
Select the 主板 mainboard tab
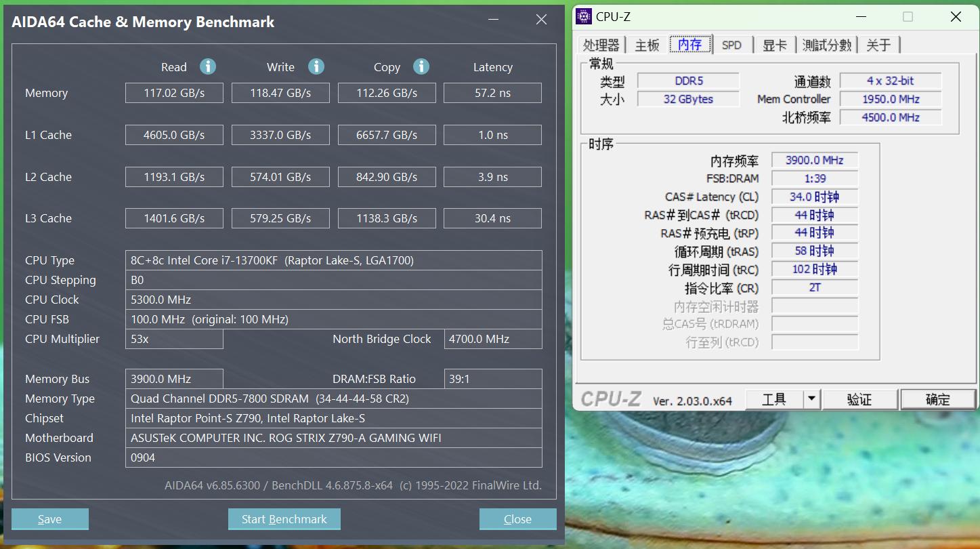[x=647, y=44]
